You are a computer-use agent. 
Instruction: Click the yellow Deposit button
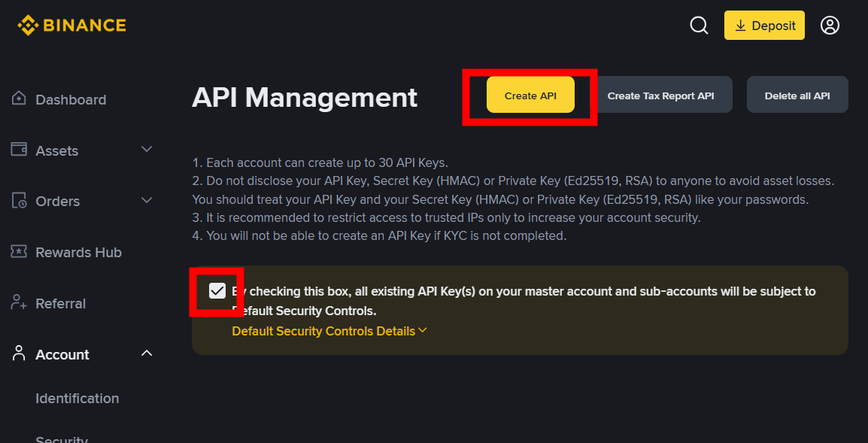pyautogui.click(x=764, y=26)
